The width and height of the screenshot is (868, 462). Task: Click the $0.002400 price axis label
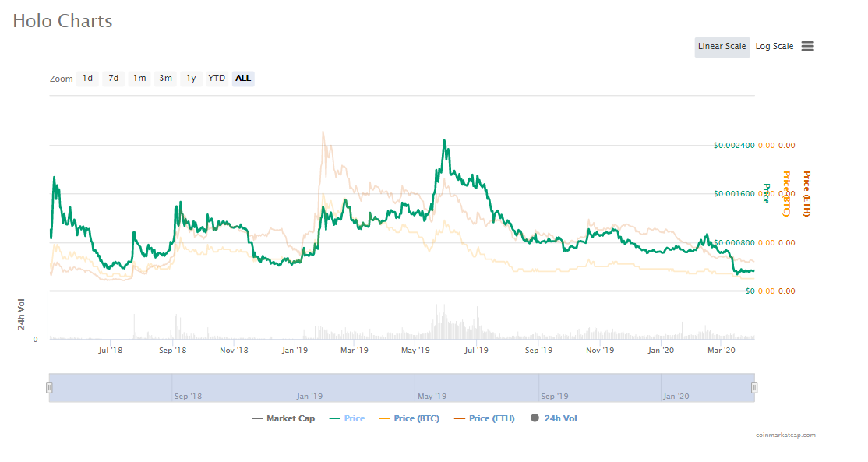click(734, 146)
